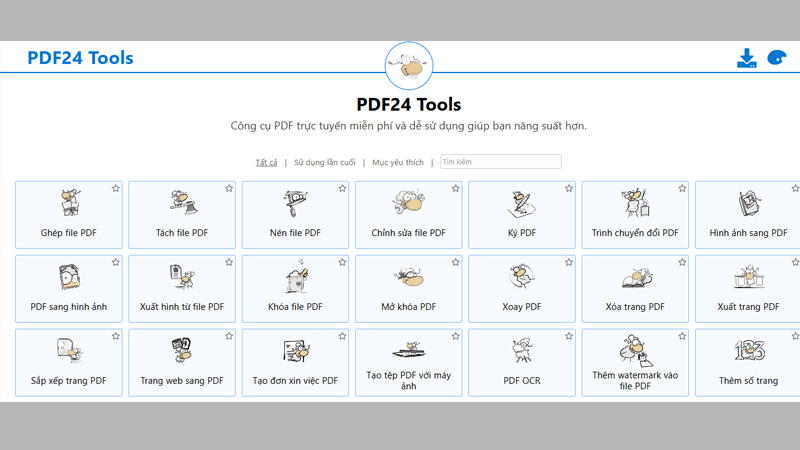Open the Ghép file PDF tool
This screenshot has height=450, width=800.
[x=69, y=215]
